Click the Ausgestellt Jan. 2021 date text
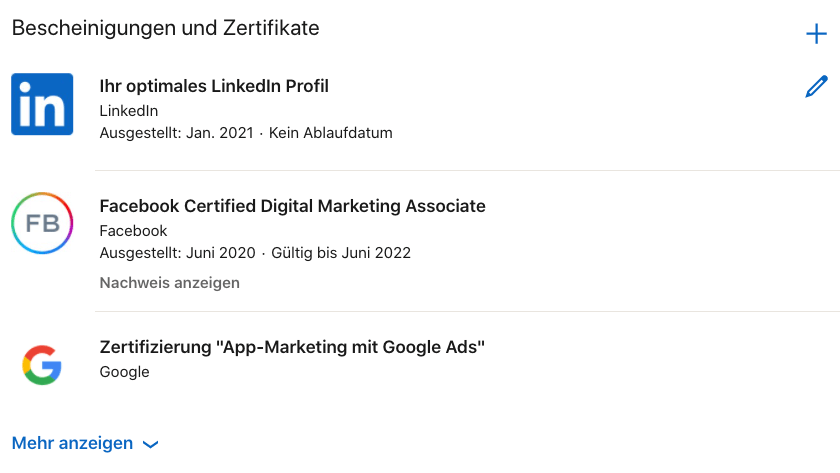The image size is (840, 473). 176,133
